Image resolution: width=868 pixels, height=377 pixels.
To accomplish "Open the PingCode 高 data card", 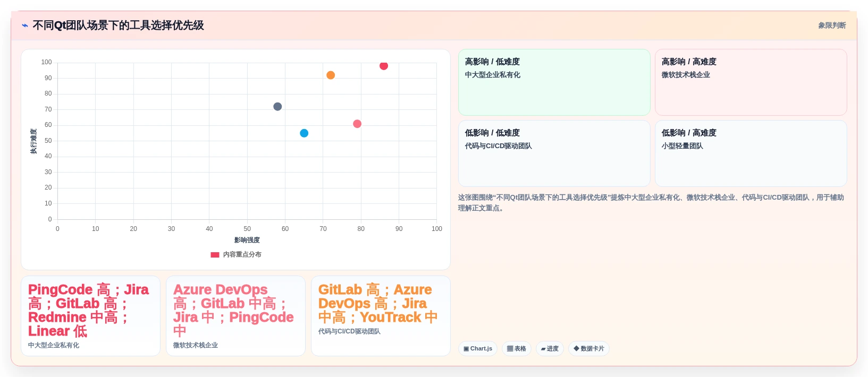I will pyautogui.click(x=91, y=316).
